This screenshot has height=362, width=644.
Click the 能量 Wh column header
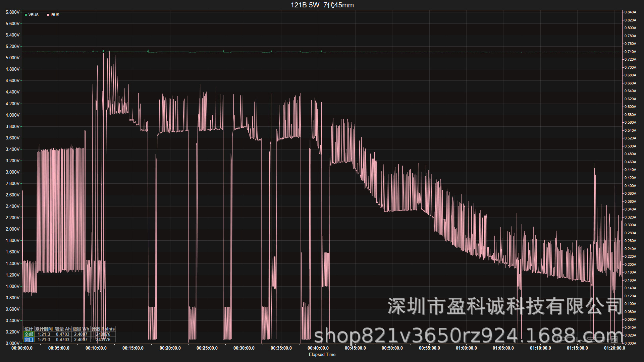(x=81, y=329)
